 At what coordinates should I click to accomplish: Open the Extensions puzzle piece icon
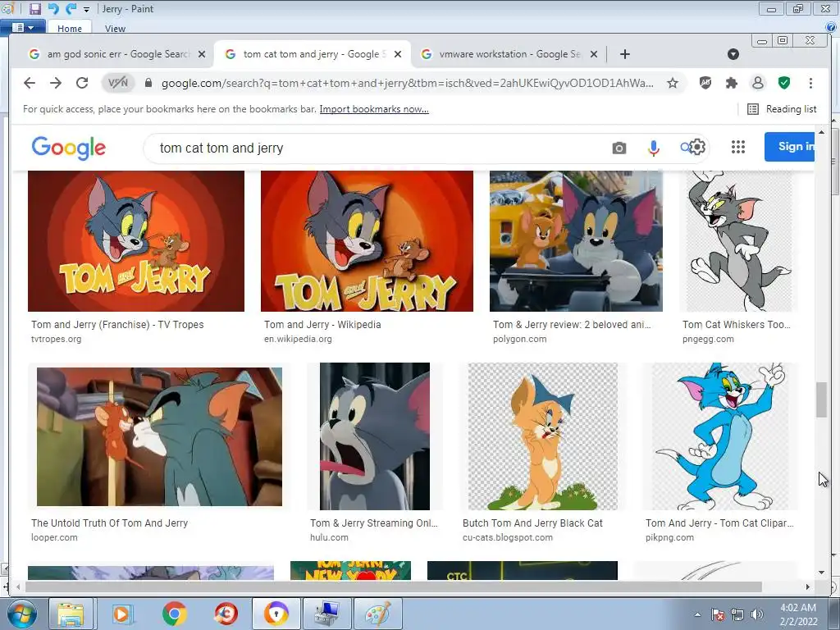[731, 83]
